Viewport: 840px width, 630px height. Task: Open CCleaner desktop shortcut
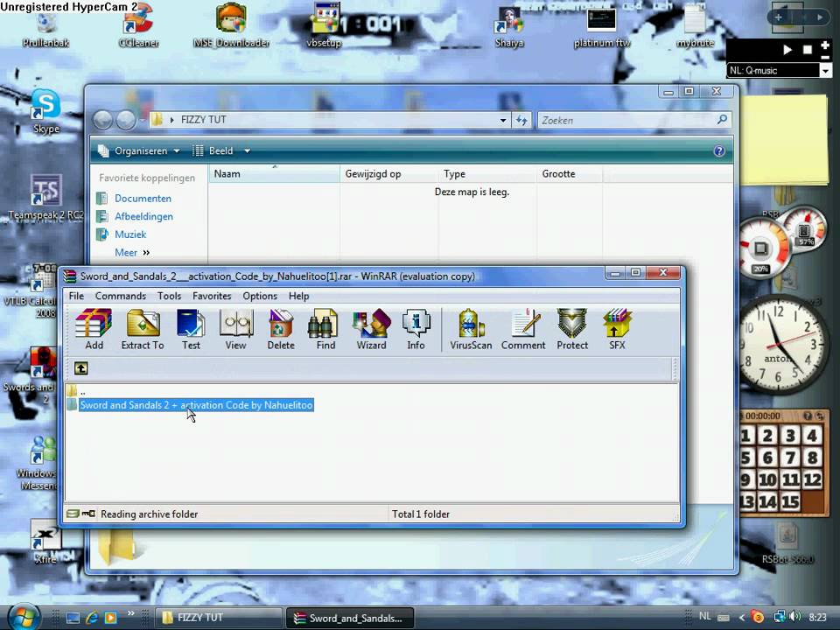[138, 25]
